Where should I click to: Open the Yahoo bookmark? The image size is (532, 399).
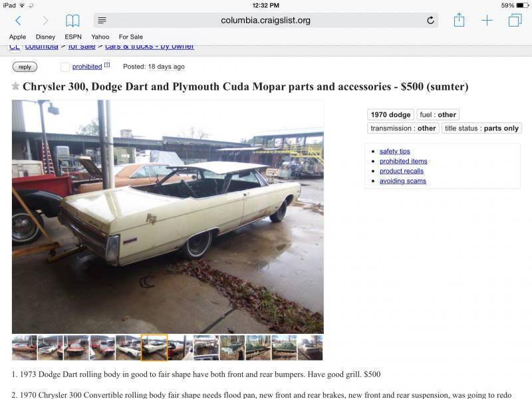[100, 37]
